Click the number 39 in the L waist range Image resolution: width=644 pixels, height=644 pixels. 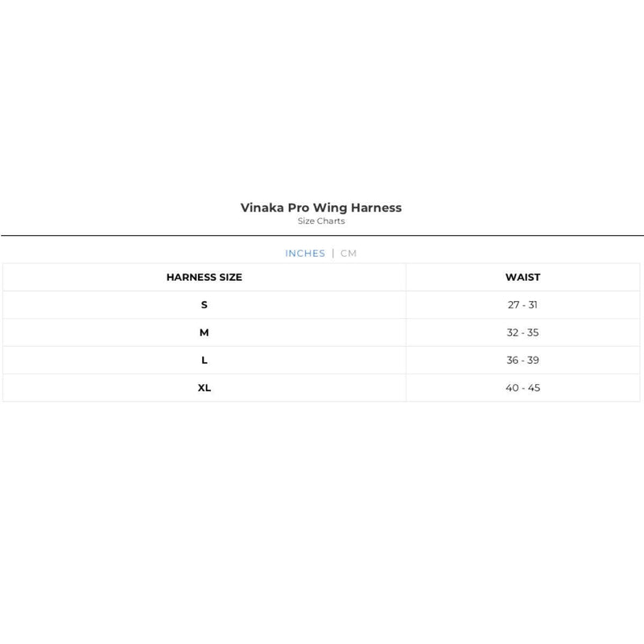[x=533, y=361]
